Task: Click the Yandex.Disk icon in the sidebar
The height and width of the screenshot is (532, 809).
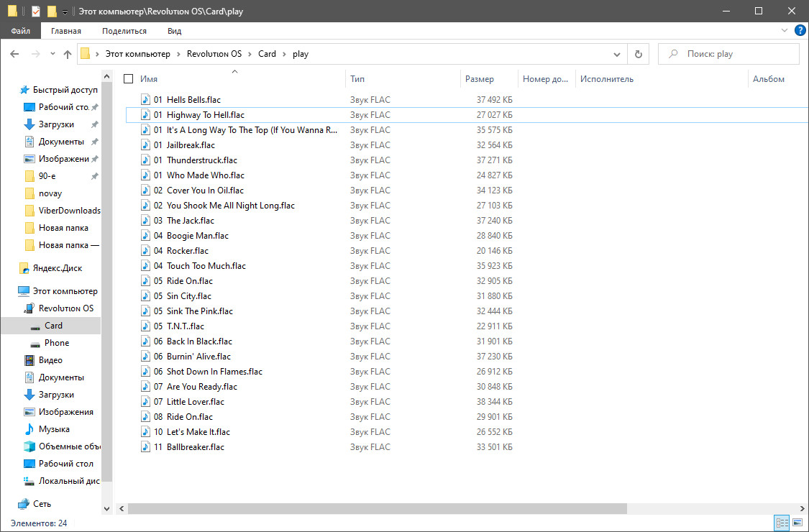Action: tap(24, 268)
